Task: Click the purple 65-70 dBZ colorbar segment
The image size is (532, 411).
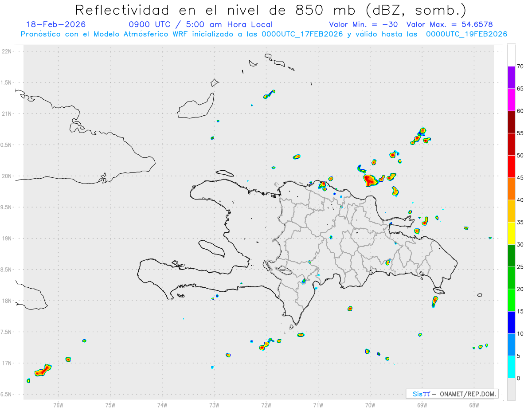Action: click(x=511, y=77)
